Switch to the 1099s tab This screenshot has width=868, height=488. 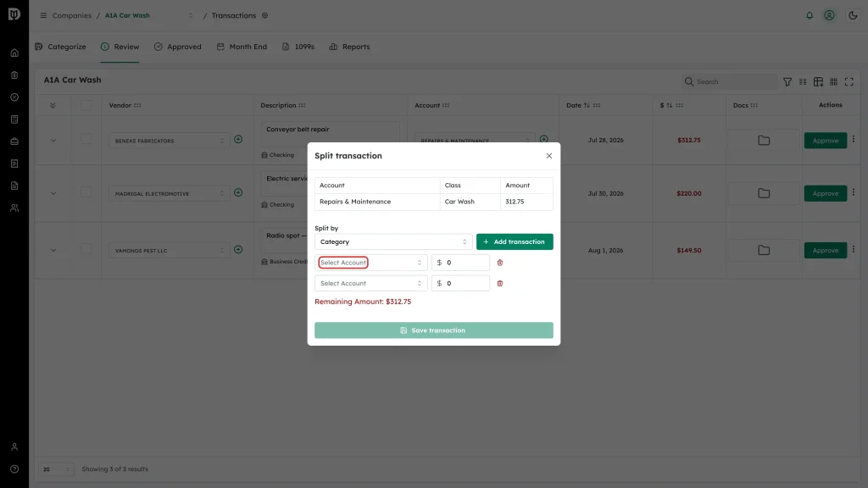click(298, 47)
